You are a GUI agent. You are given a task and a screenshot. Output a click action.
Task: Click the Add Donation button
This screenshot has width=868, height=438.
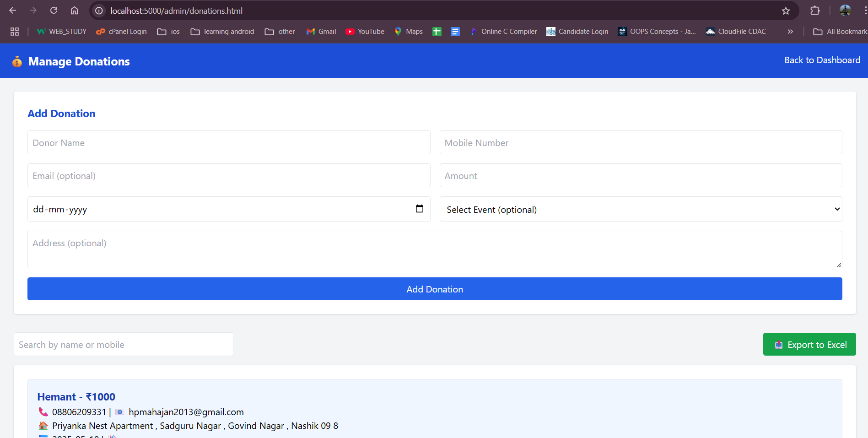[x=434, y=289]
